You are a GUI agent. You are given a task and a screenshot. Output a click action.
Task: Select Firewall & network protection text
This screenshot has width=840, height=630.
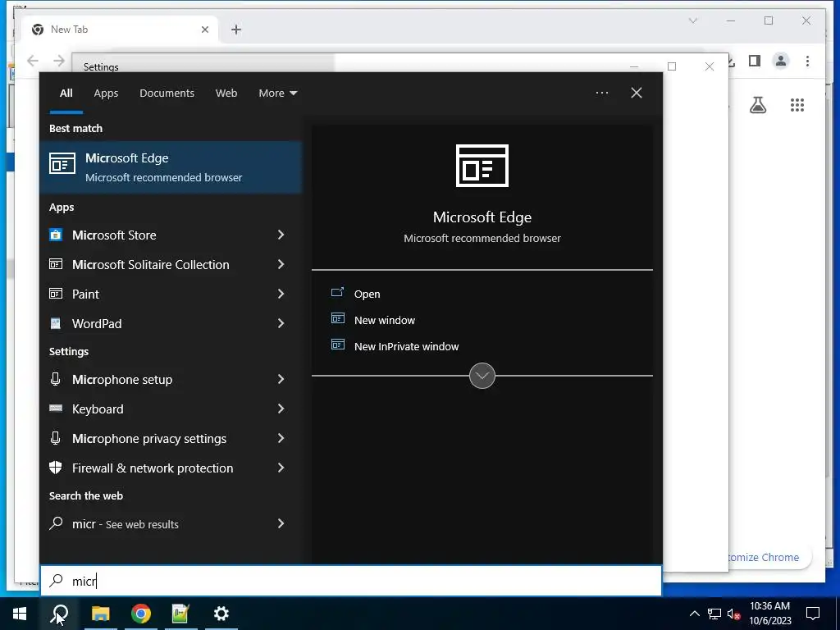(153, 468)
